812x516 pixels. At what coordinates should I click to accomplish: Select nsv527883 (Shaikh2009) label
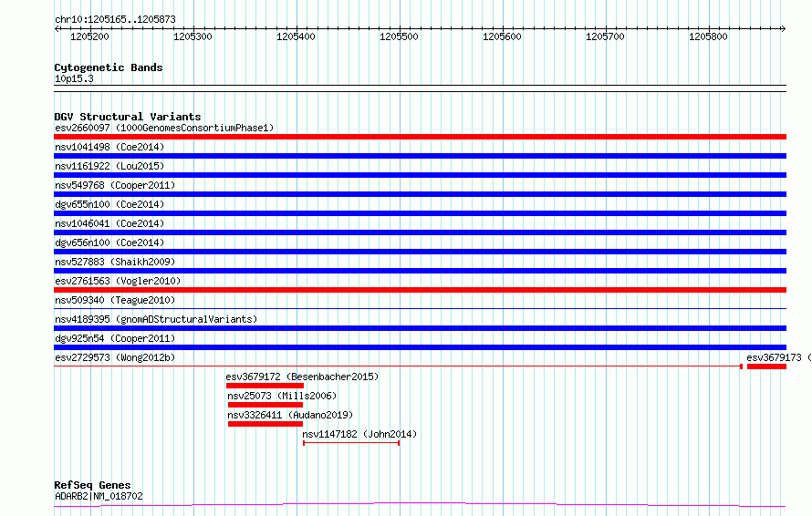click(x=115, y=262)
